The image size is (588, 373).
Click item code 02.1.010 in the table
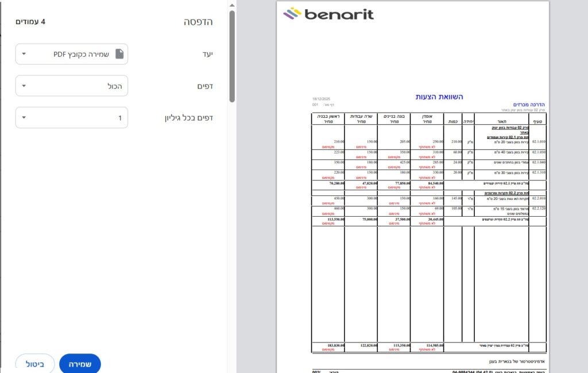point(538,141)
